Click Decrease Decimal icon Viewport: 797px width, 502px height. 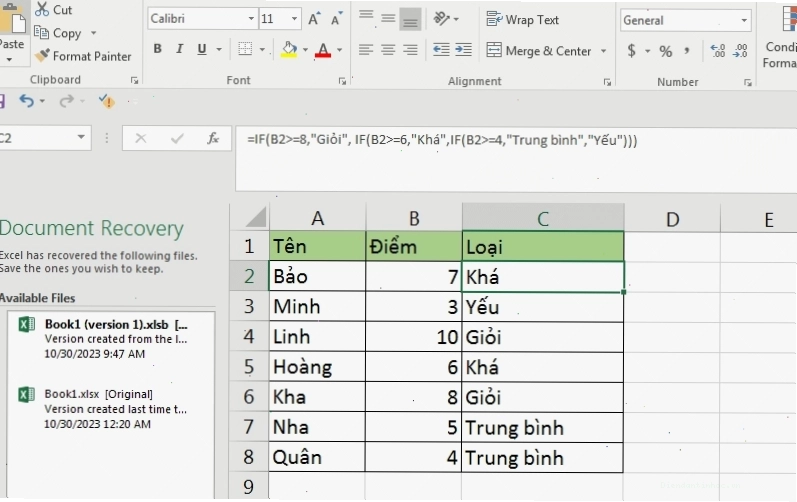[x=740, y=50]
